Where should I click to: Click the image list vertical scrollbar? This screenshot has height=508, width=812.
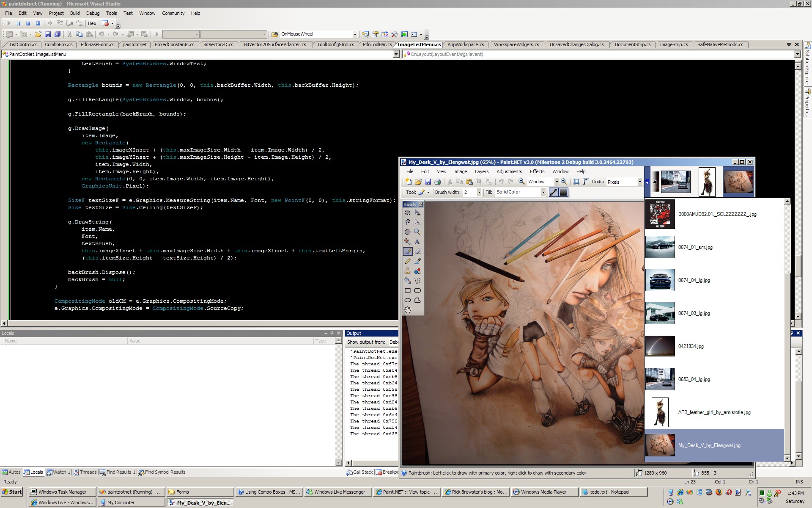tap(787, 330)
